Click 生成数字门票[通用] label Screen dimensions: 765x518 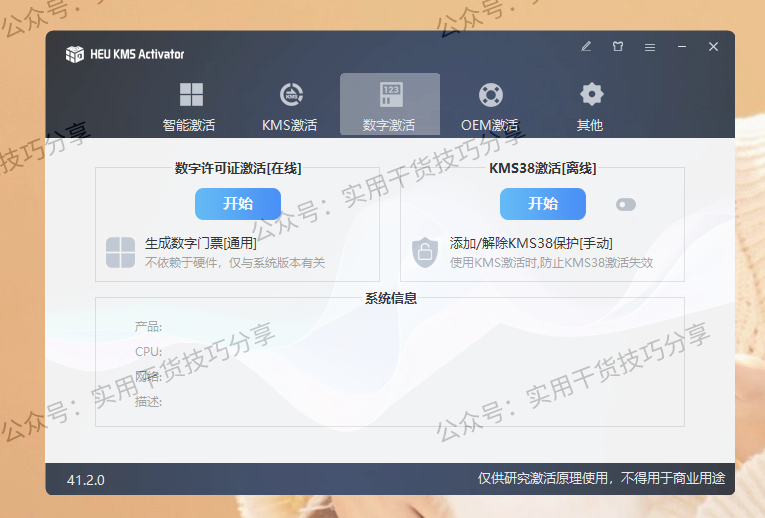(x=201, y=243)
